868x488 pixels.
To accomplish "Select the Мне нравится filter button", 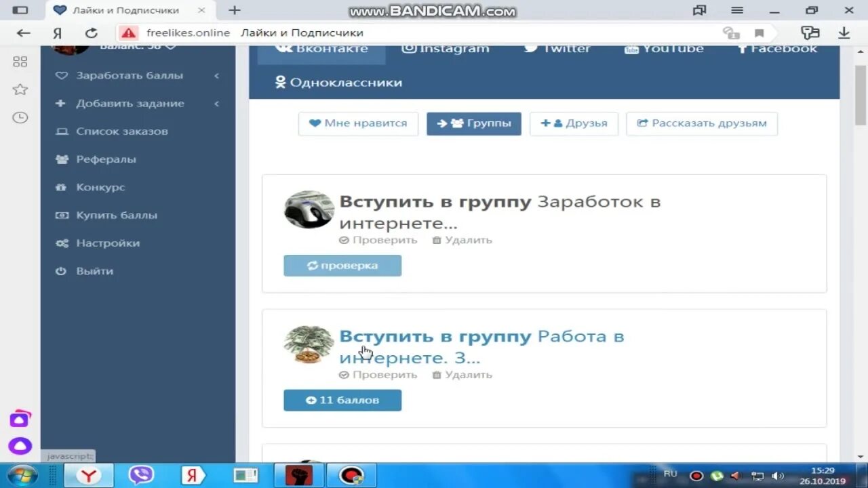I will coord(358,123).
